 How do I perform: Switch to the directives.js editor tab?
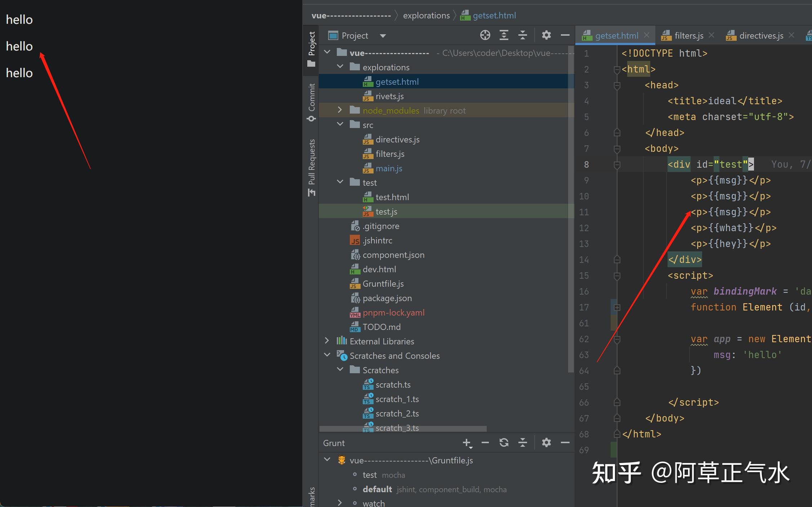point(760,36)
